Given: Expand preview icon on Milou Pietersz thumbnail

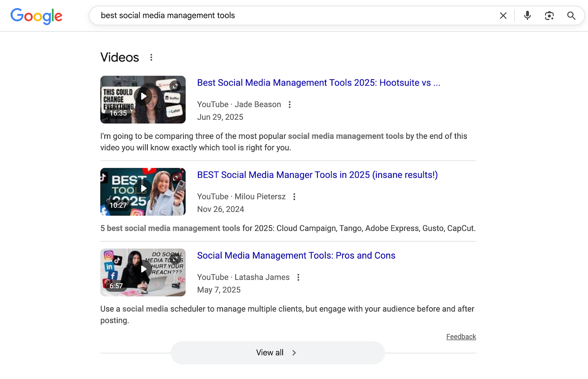Looking at the screenshot, I should (x=175, y=178).
